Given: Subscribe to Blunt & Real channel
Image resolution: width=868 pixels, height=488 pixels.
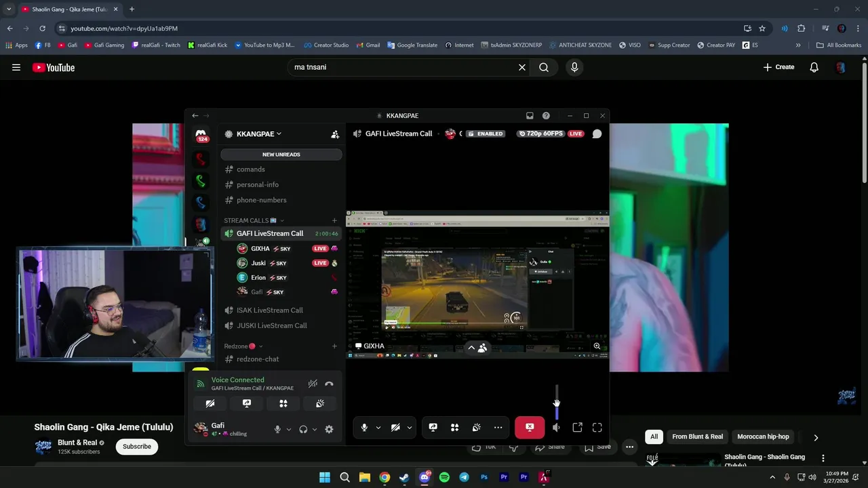Looking at the screenshot, I should [x=137, y=447].
